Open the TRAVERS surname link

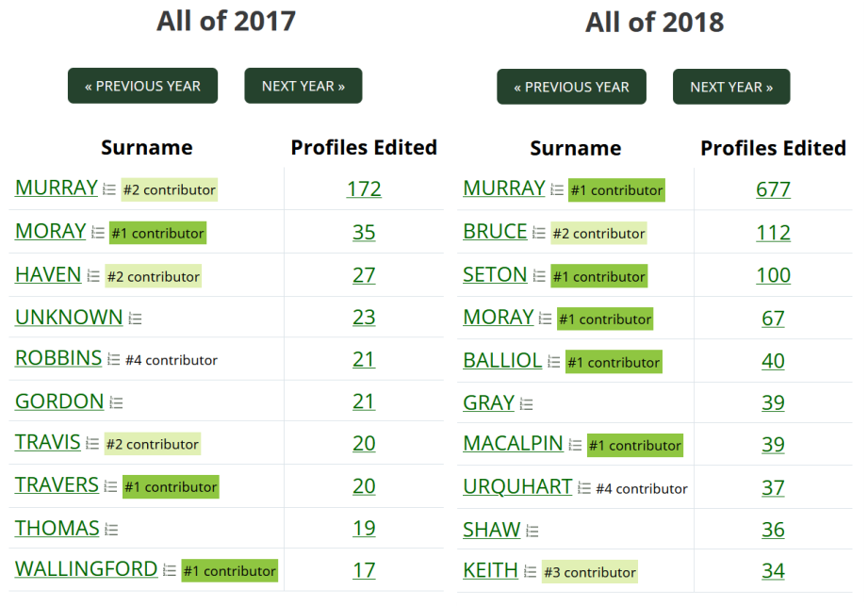coord(57,485)
